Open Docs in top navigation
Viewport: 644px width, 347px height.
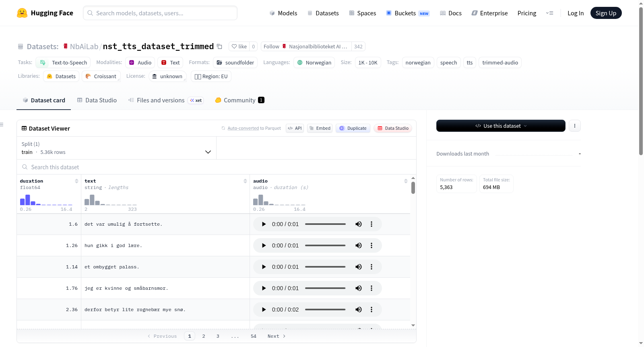point(450,13)
